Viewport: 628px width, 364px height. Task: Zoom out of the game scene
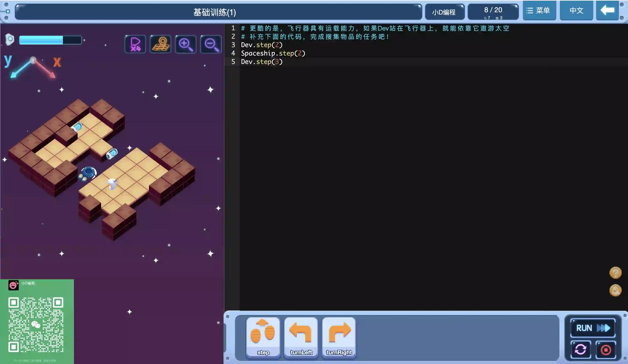pos(211,44)
